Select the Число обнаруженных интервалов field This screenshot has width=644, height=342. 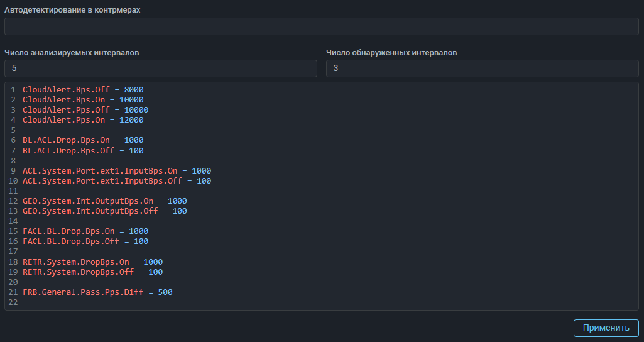tap(482, 69)
